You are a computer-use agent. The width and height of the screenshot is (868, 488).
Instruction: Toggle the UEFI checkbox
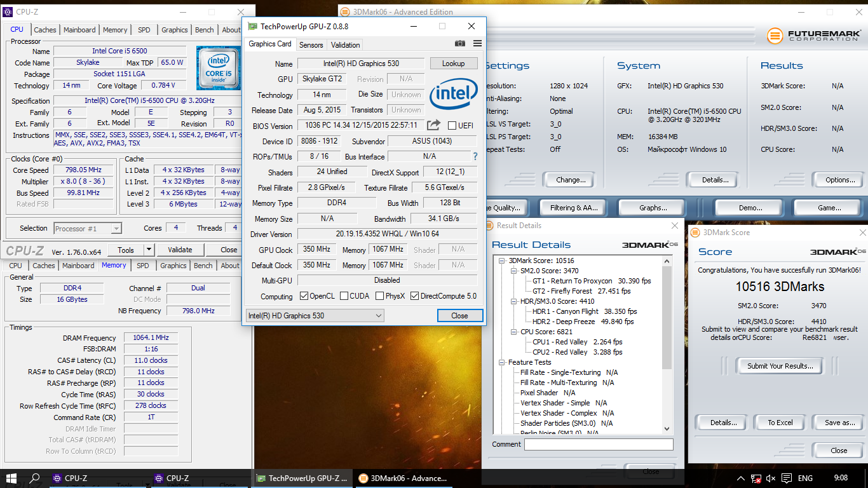pyautogui.click(x=452, y=126)
